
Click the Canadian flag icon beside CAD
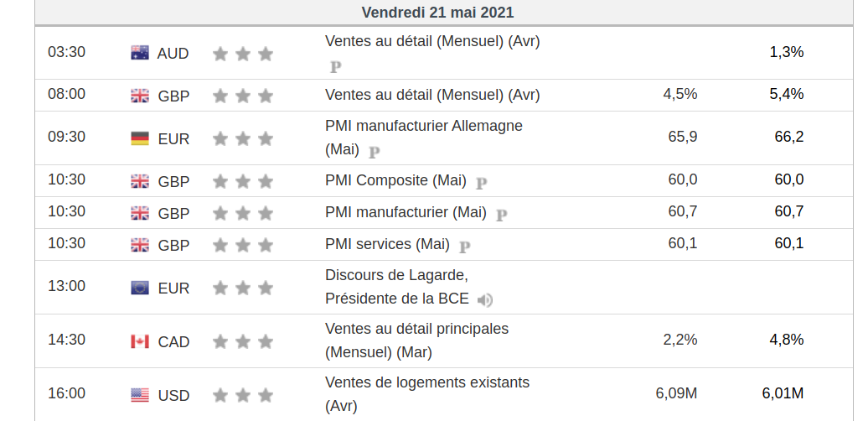click(x=140, y=341)
